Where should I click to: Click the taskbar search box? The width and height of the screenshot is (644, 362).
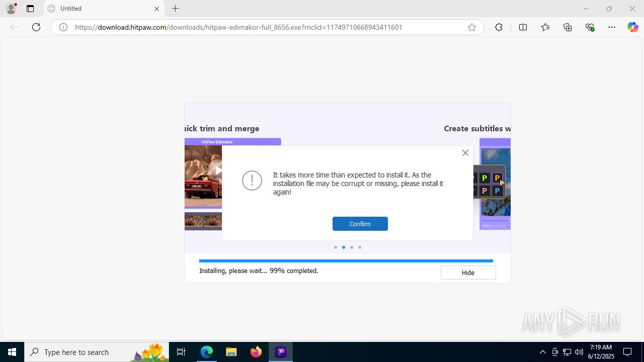(x=97, y=352)
